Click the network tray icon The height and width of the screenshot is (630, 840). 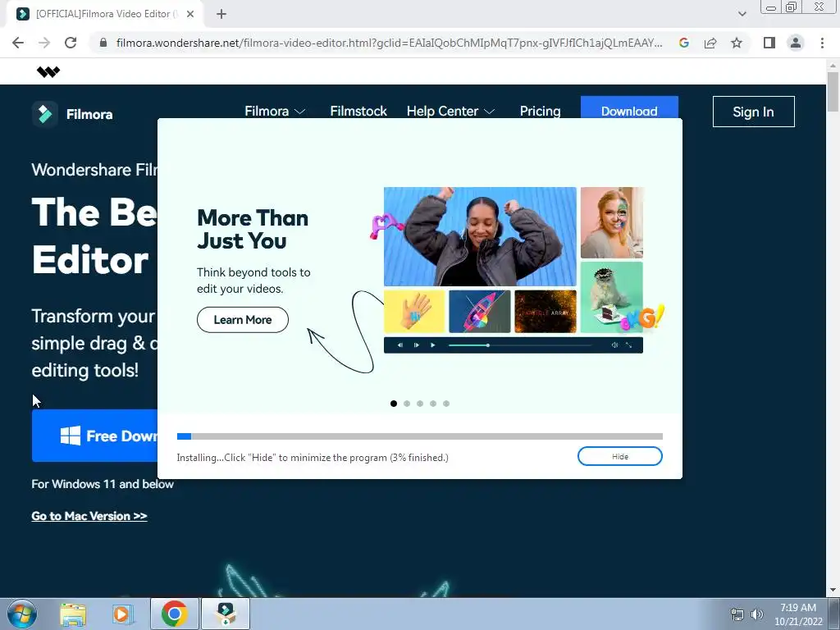point(737,614)
